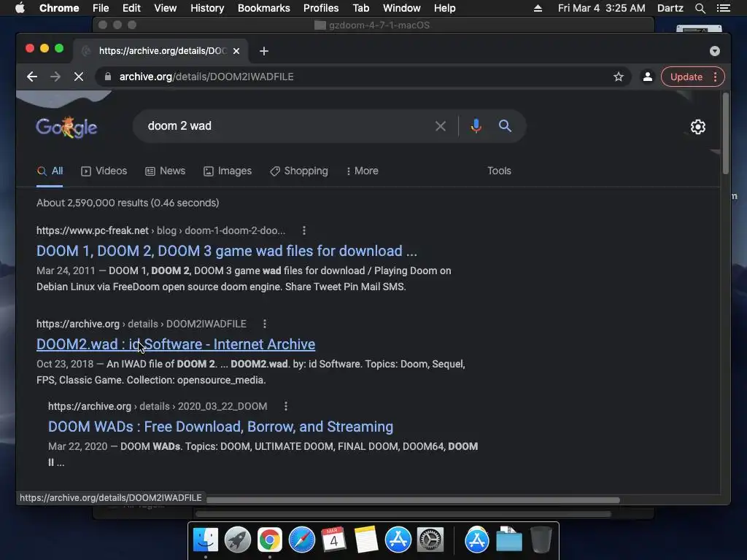
Task: Click the archive.org DOOM2IWADFILE breadcrumb URL
Action: (142, 324)
